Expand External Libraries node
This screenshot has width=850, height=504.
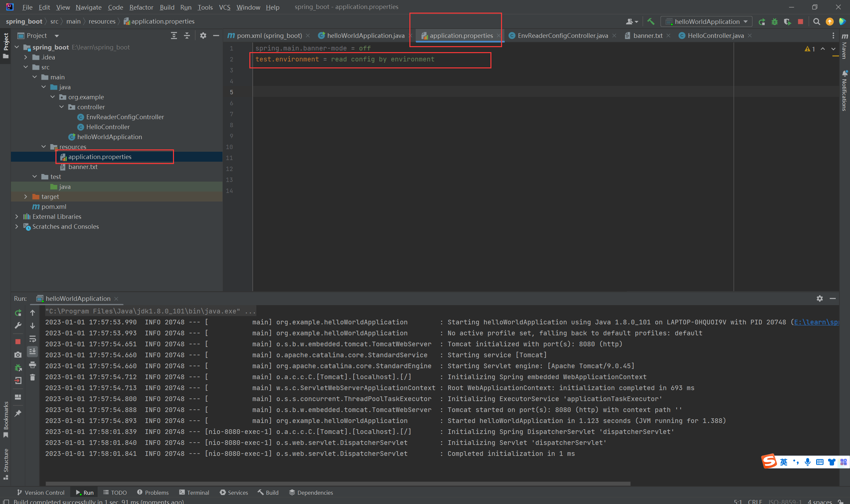(17, 217)
